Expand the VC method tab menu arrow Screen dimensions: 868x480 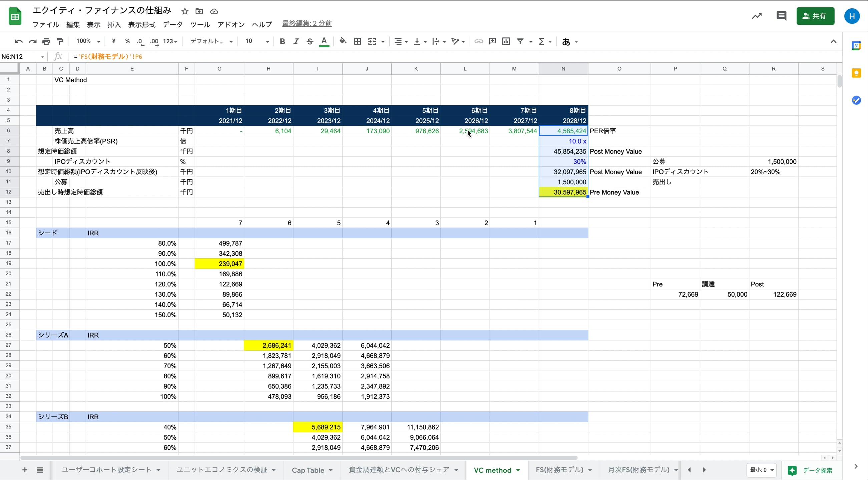[x=518, y=470]
